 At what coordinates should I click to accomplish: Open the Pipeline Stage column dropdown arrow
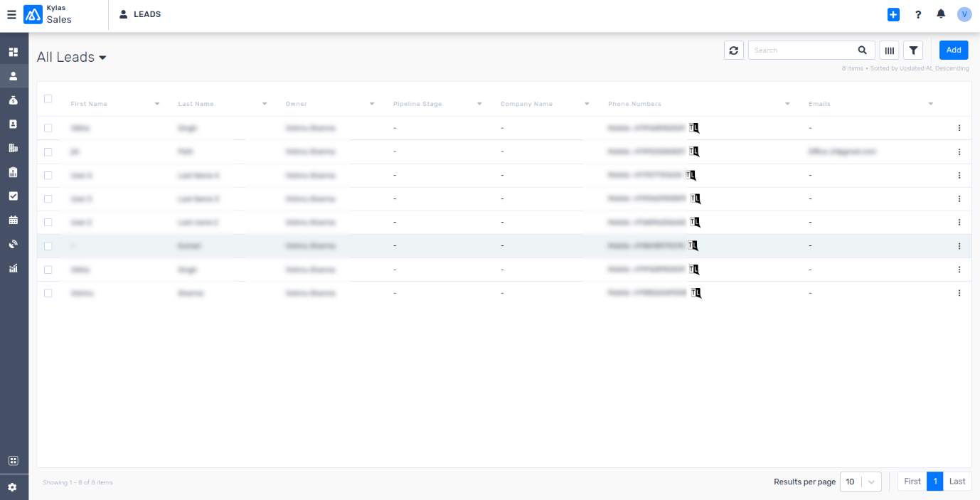(479, 104)
